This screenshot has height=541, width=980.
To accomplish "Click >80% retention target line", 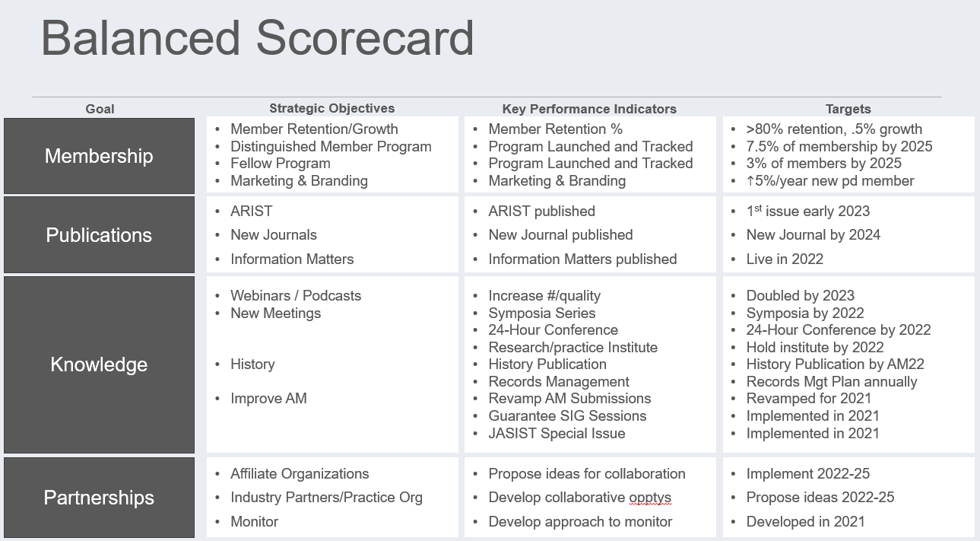I will [x=834, y=129].
